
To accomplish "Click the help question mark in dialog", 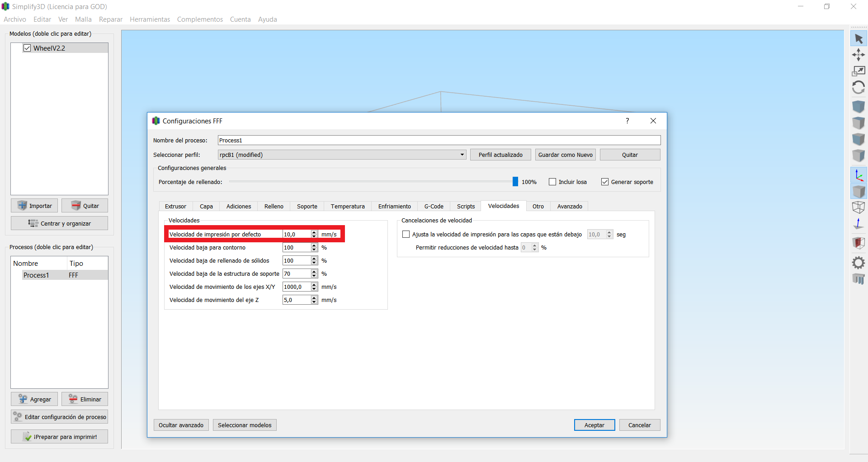I will click(x=627, y=121).
